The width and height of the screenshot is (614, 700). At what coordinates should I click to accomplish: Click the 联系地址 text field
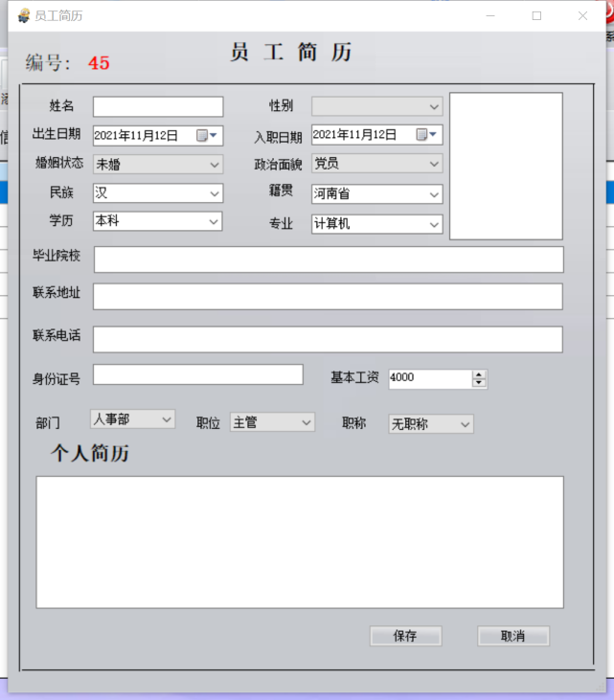(328, 297)
